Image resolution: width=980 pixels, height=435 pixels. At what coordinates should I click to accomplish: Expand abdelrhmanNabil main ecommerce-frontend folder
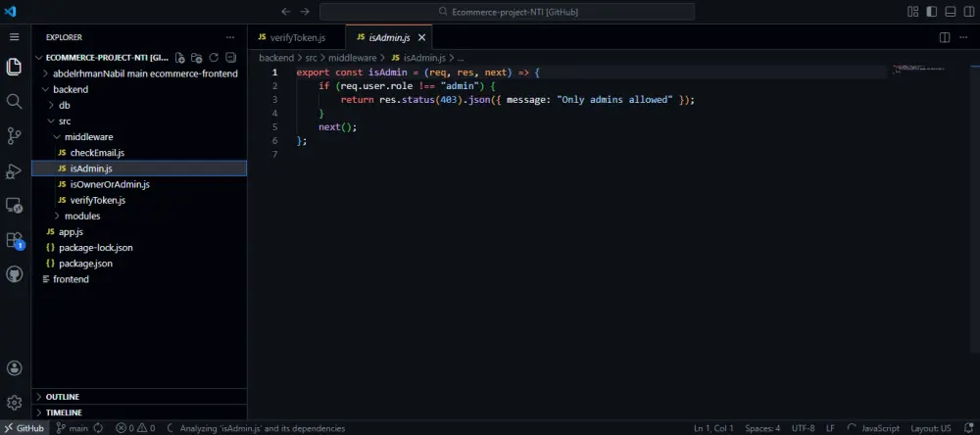(139, 73)
